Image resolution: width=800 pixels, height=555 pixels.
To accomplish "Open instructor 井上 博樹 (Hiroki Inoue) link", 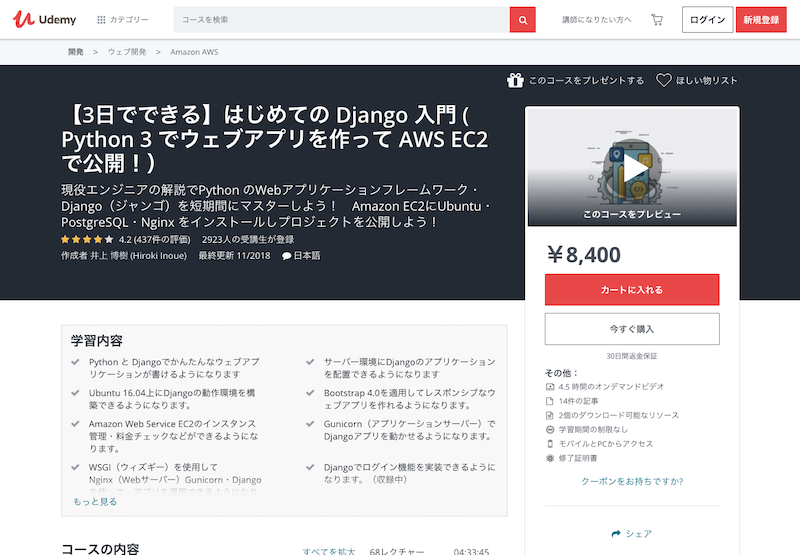I will click(138, 256).
